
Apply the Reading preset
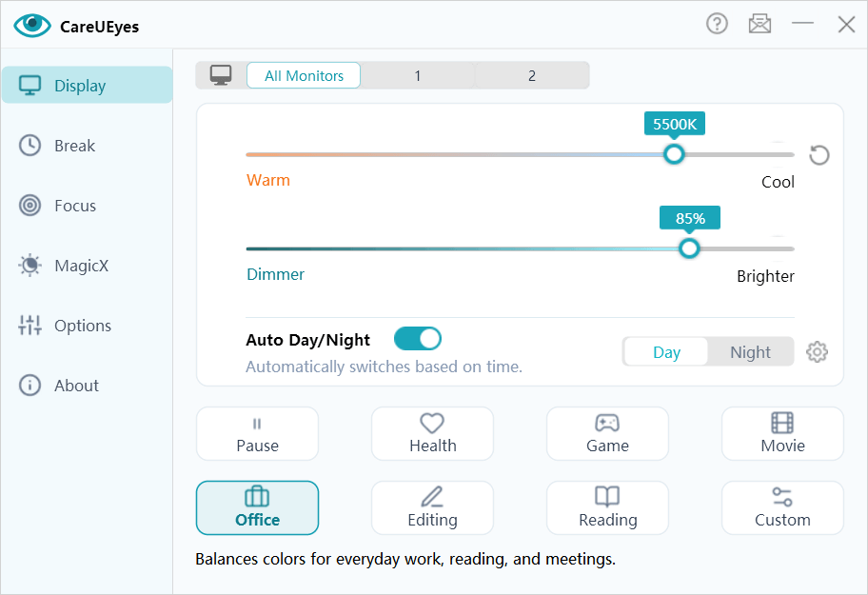[x=607, y=507]
